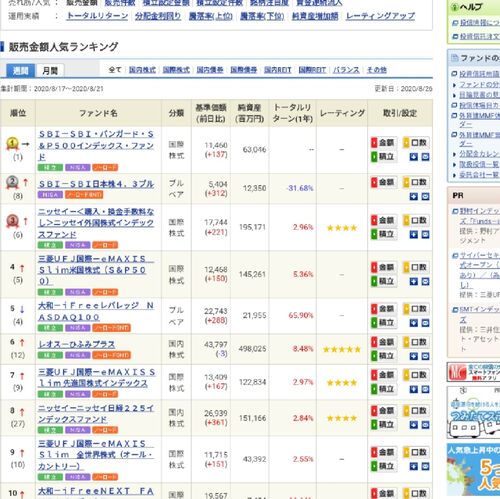The image size is (500, 499).
Task: Click the blue envelope-style icon in eMAXIS Slim先進国株式 row
Action: click(425, 389)
